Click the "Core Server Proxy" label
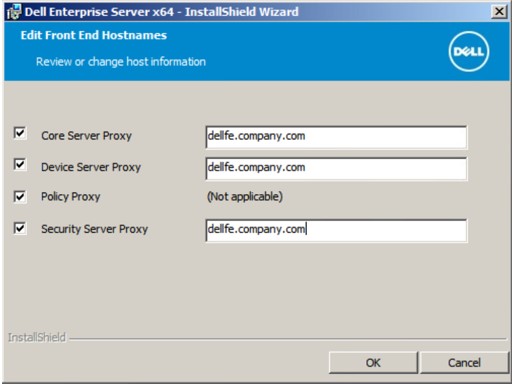The width and height of the screenshot is (516, 387). click(x=86, y=136)
